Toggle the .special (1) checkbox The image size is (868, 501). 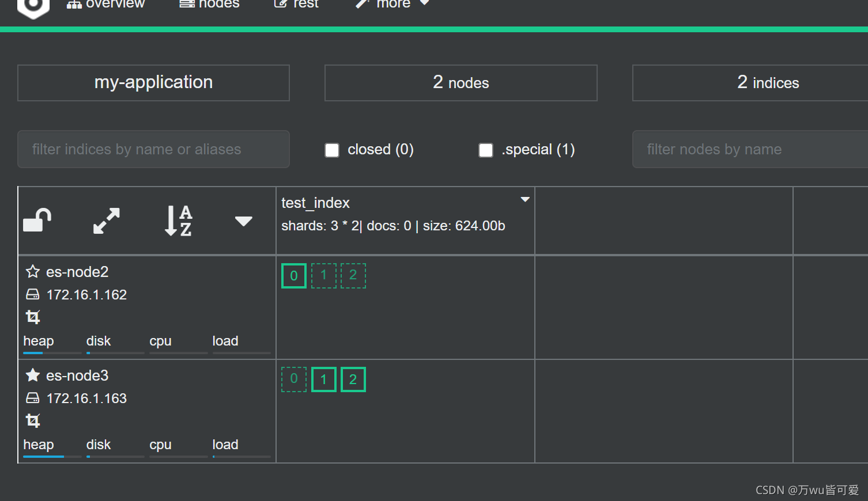[486, 150]
